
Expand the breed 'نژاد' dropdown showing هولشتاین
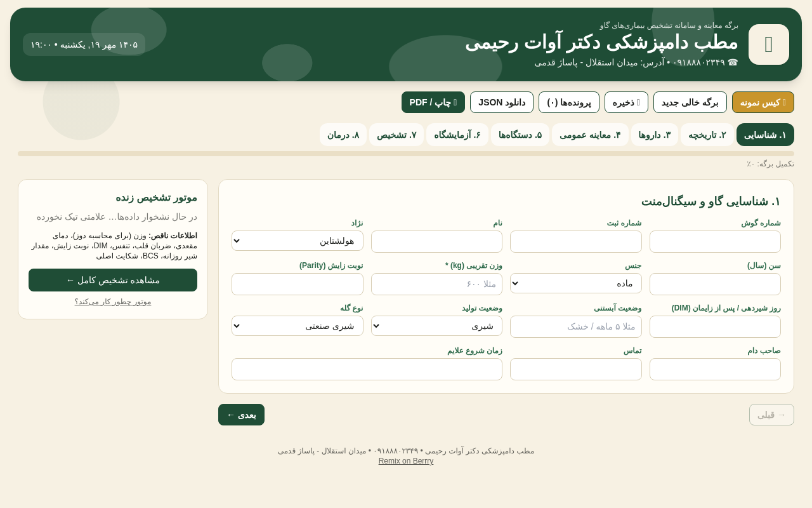[x=298, y=241]
